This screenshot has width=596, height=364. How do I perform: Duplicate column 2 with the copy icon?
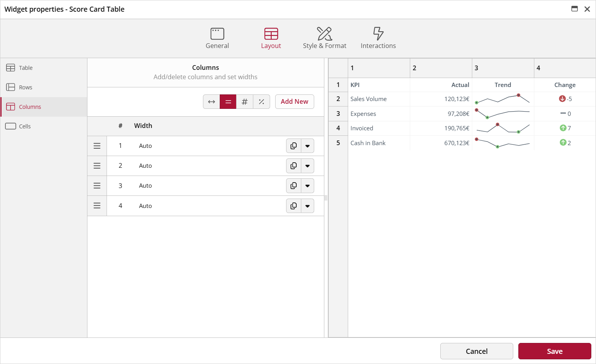[294, 166]
